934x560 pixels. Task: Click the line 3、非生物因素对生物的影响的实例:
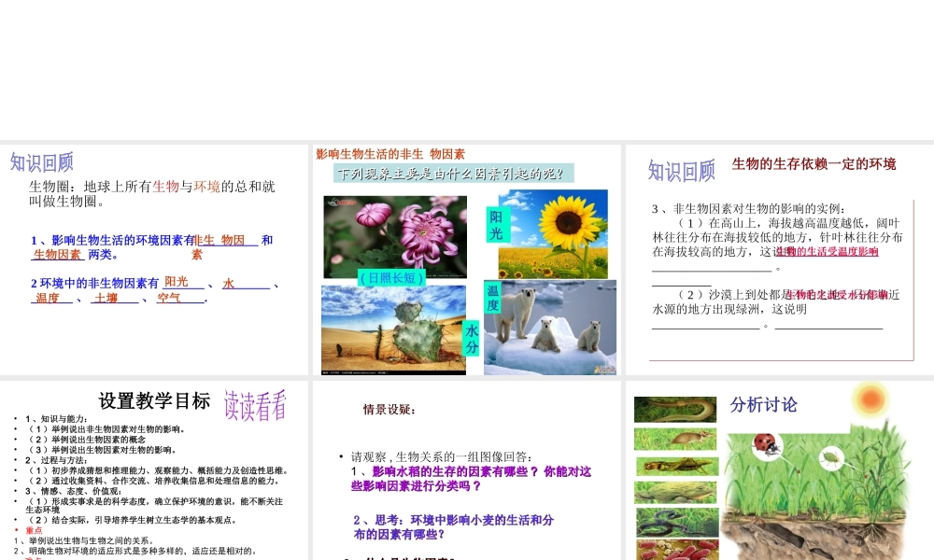pos(749,209)
